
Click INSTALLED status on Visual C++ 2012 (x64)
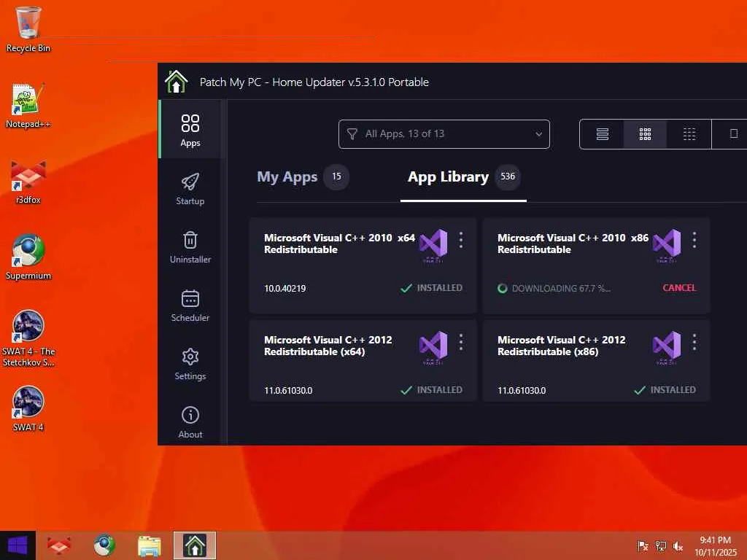(432, 389)
